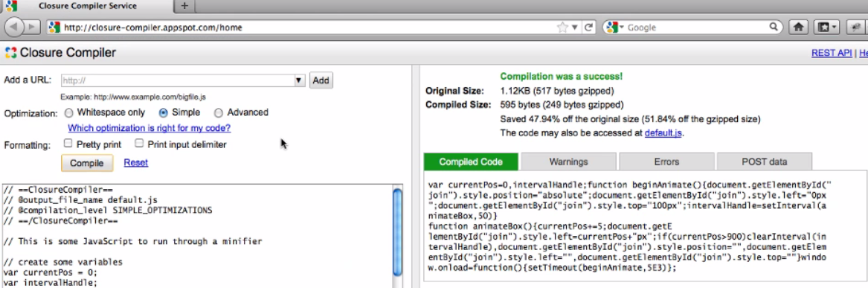Bookmark this page with the star icon

pyautogui.click(x=562, y=27)
